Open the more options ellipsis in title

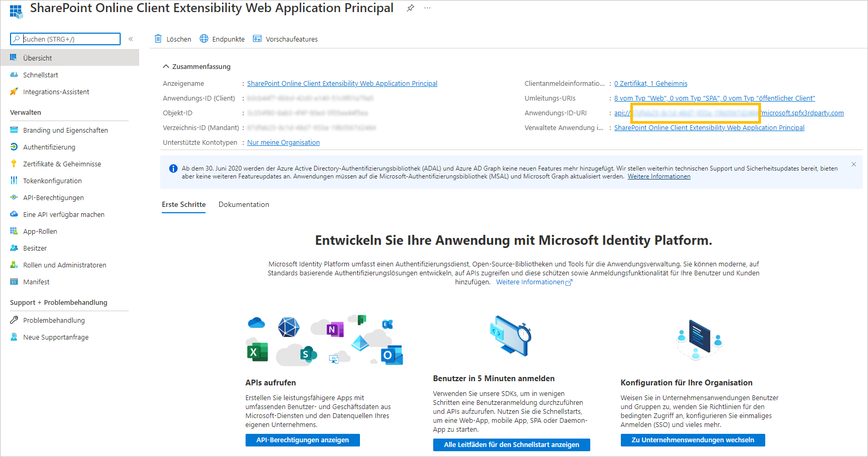pos(427,8)
